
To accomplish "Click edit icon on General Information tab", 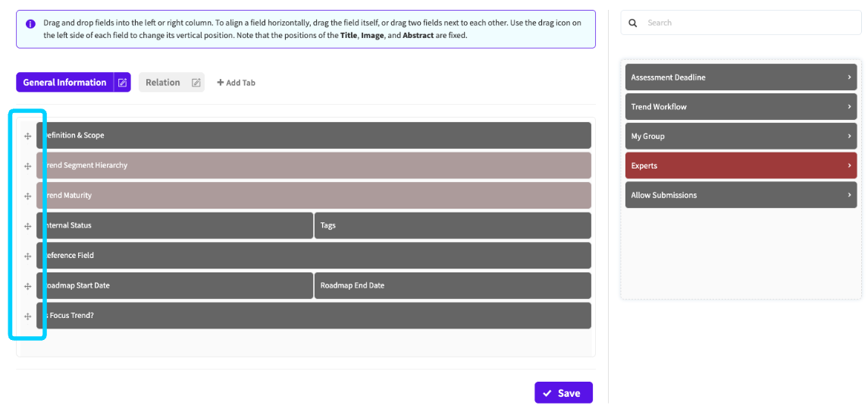I will click(x=122, y=83).
